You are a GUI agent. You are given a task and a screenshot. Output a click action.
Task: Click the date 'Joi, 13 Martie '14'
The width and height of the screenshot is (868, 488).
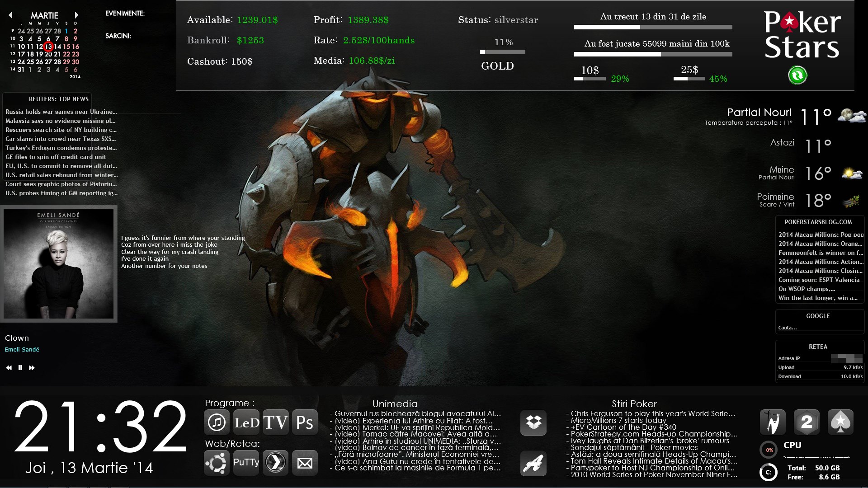(89, 468)
